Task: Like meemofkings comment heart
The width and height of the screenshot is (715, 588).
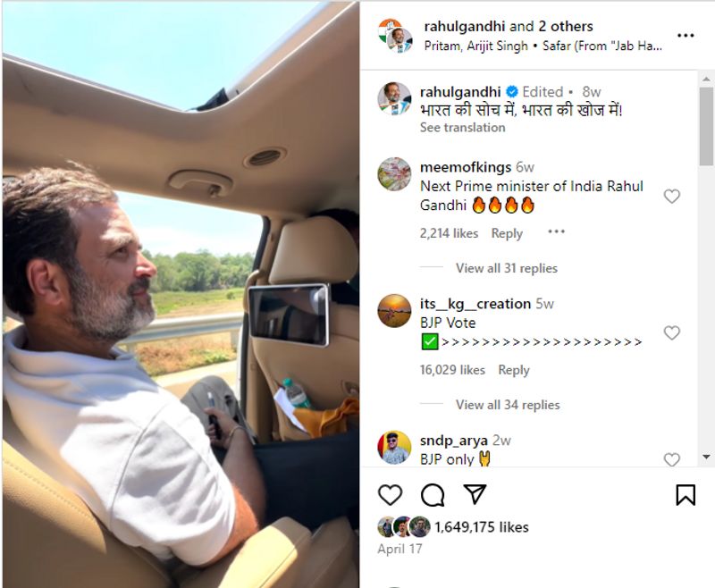Action: tap(672, 196)
